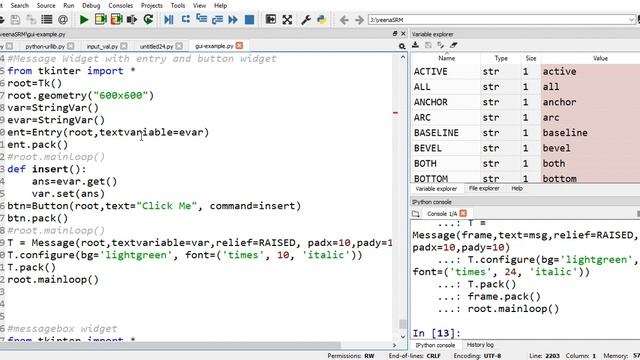The image size is (640, 360).
Task: Sort variables by the Size header
Action: click(531, 58)
